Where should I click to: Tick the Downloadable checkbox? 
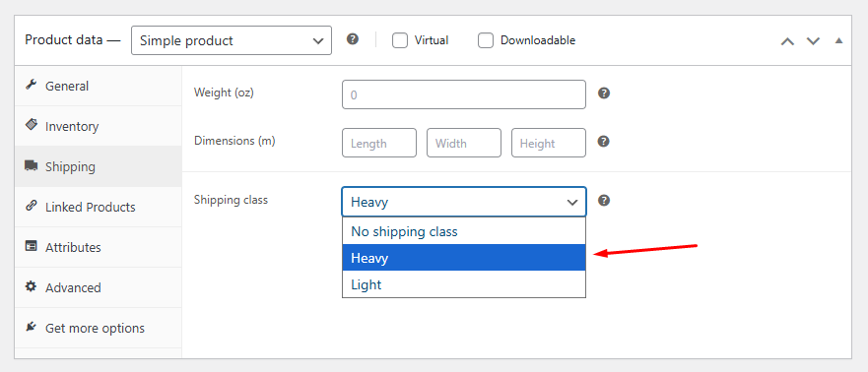click(x=486, y=40)
